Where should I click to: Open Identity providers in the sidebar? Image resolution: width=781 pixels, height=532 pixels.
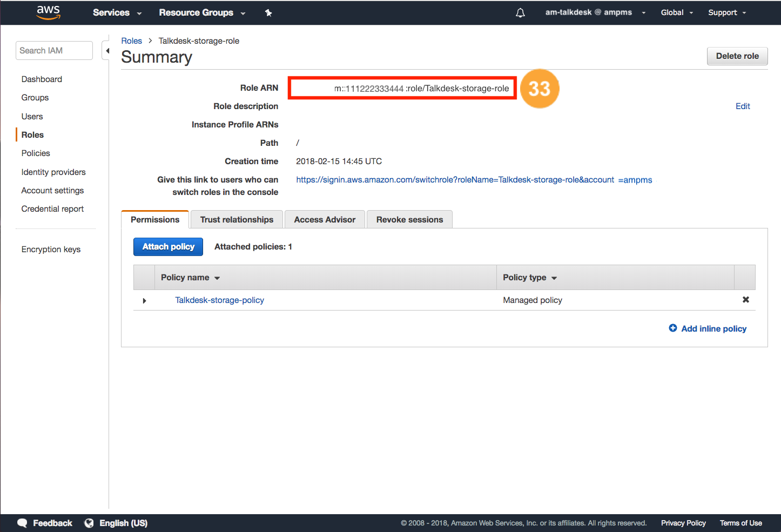[53, 172]
